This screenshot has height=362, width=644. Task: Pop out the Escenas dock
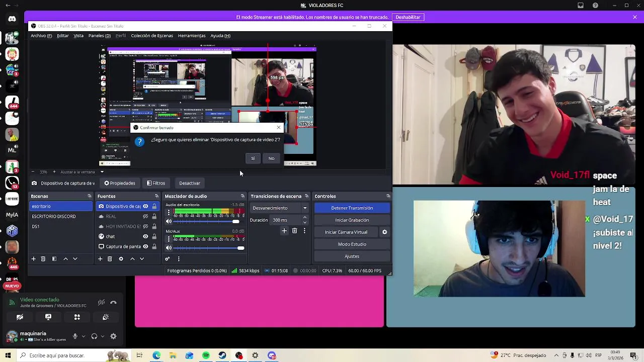click(90, 196)
